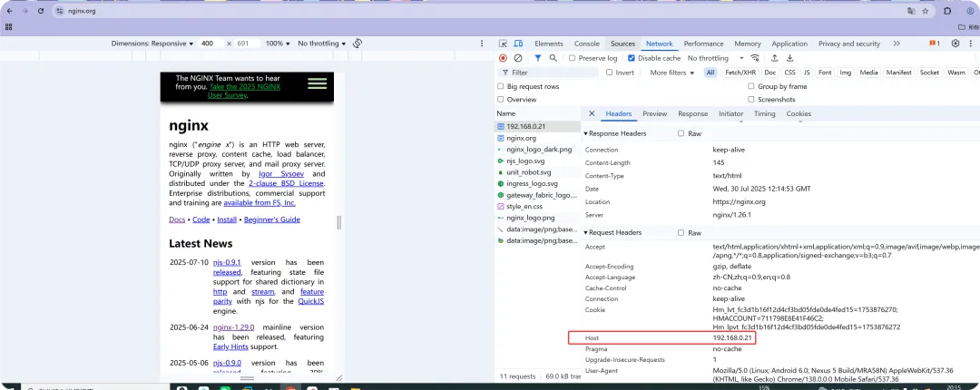Open the browser profile avatar icon
Image resolution: width=980 pixels, height=390 pixels.
click(x=971, y=11)
